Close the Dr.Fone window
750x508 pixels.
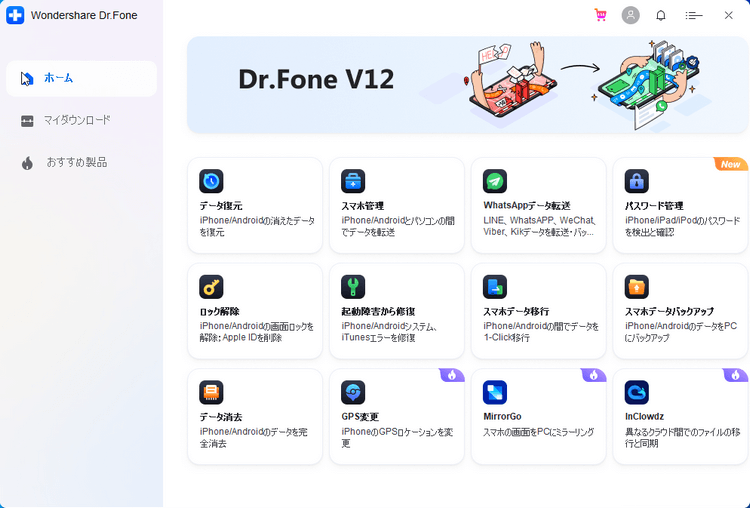(x=728, y=15)
